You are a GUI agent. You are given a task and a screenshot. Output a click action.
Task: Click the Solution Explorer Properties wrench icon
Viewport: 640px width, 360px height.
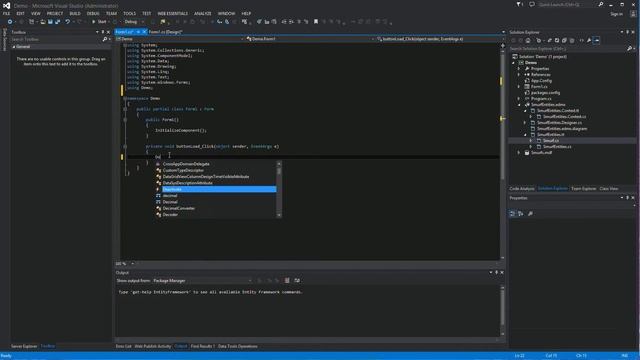click(589, 40)
